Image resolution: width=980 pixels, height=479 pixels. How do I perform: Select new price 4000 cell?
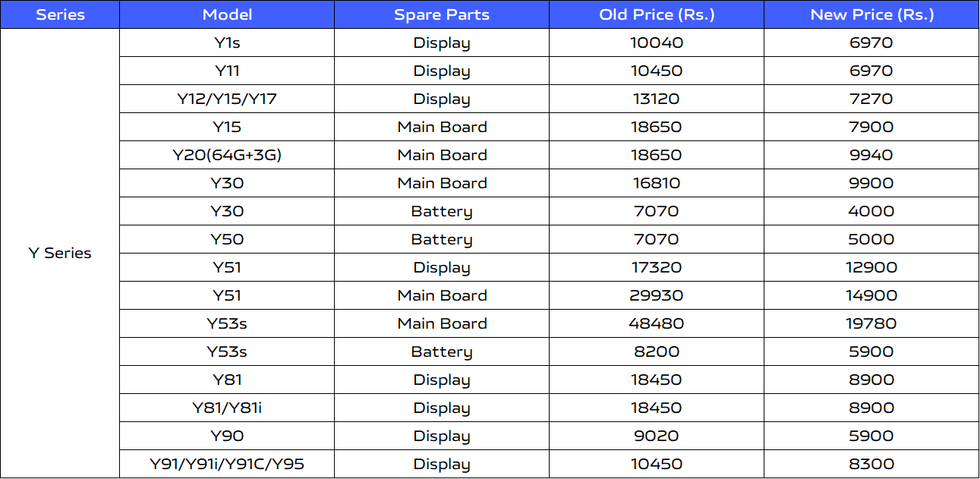click(871, 211)
